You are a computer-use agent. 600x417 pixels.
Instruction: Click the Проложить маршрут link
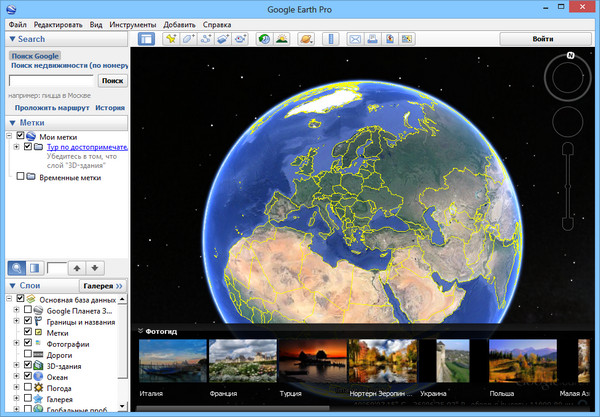pos(51,107)
